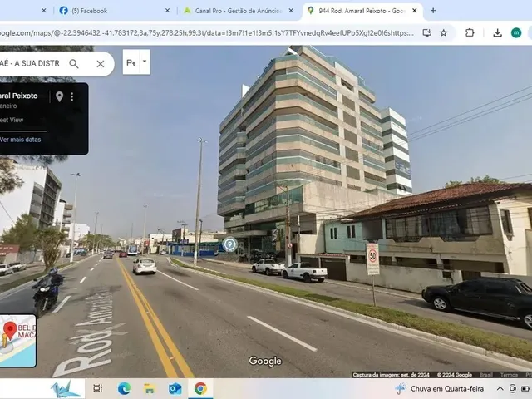
Task: Open Outlook from taskbar
Action: (x=175, y=388)
